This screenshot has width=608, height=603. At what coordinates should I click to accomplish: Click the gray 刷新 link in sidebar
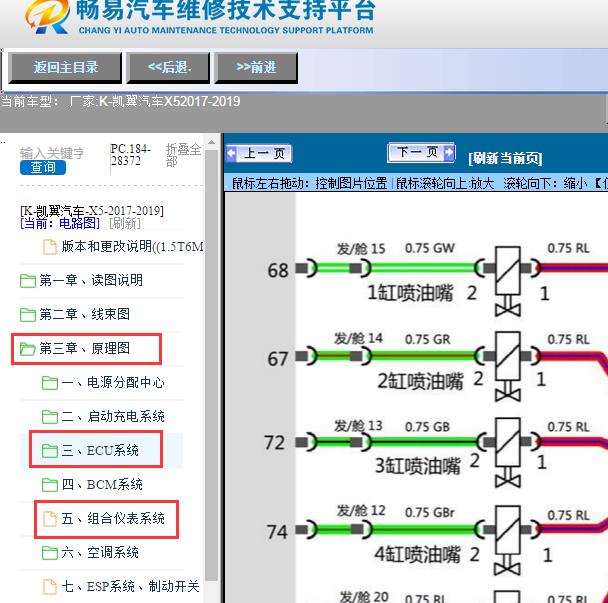[x=125, y=223]
